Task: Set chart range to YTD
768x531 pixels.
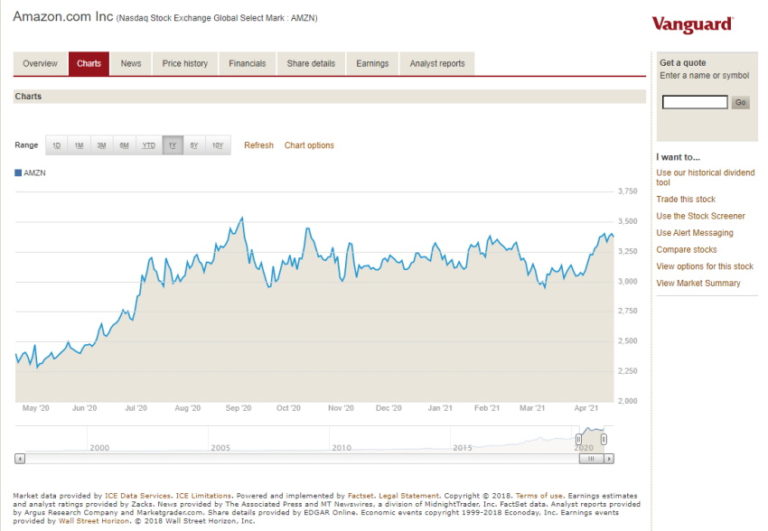Action: [149, 145]
